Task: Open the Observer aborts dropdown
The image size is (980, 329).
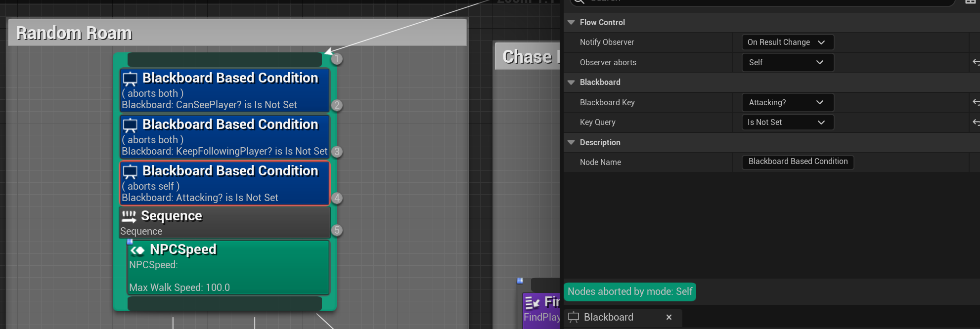Action: pyautogui.click(x=787, y=62)
